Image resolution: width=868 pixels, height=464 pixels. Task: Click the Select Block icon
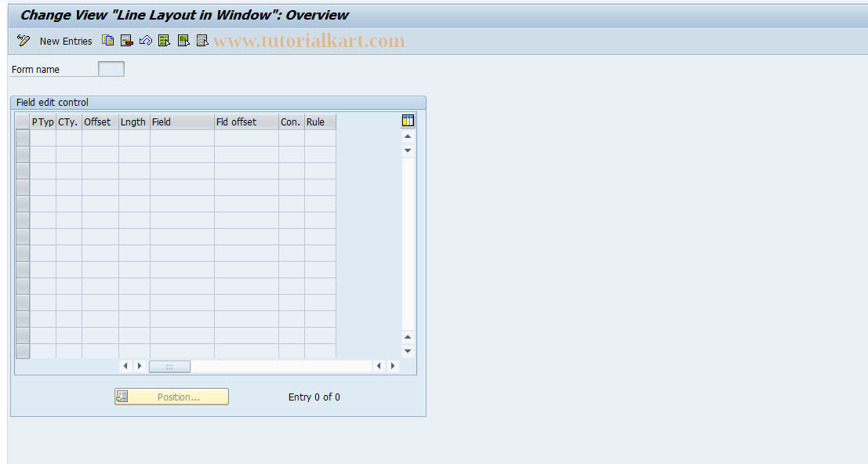tap(183, 41)
